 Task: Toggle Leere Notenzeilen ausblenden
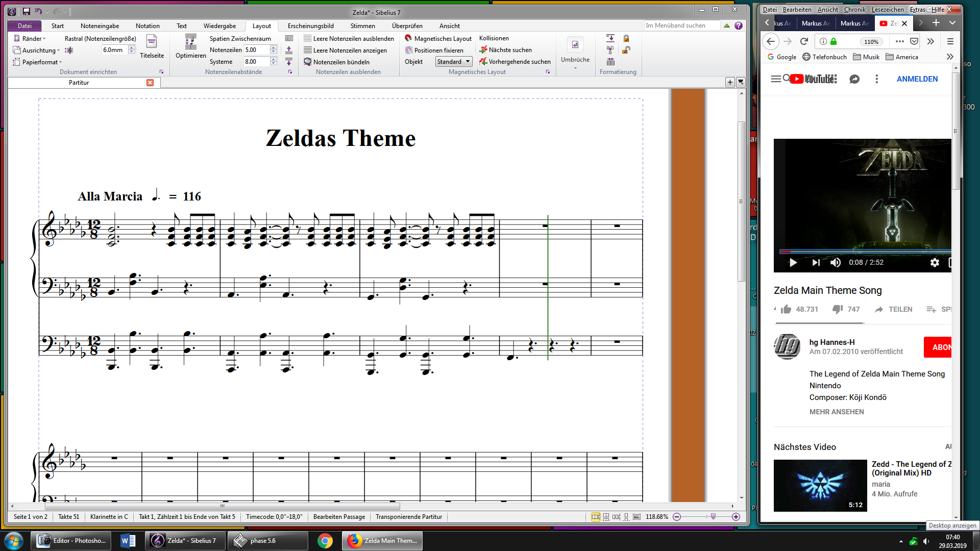pos(353,38)
